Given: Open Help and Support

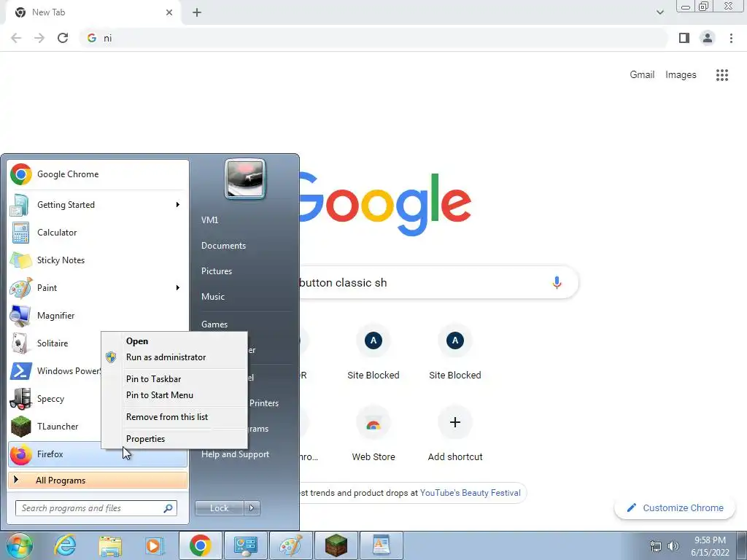Looking at the screenshot, I should pyautogui.click(x=235, y=454).
